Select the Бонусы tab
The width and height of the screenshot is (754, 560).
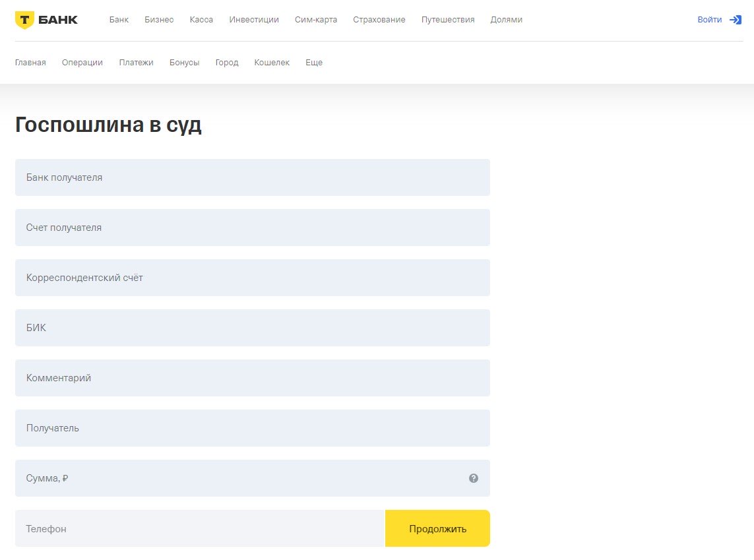point(184,63)
